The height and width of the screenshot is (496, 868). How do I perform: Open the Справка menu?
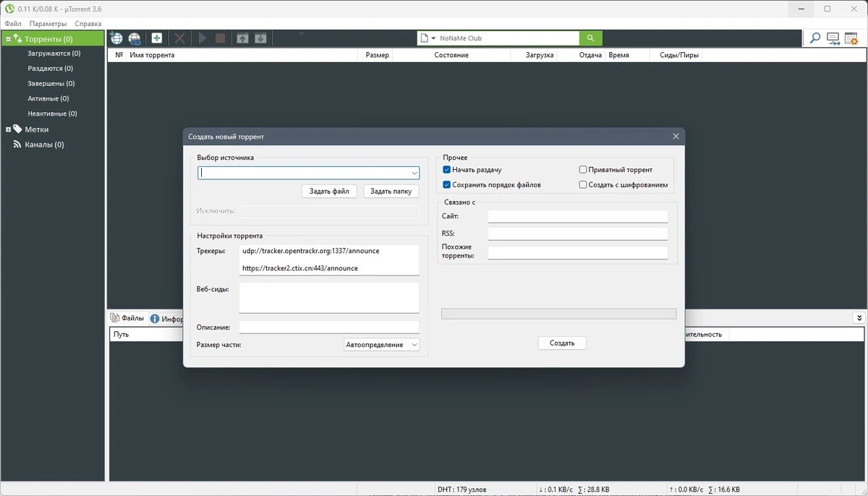[88, 24]
